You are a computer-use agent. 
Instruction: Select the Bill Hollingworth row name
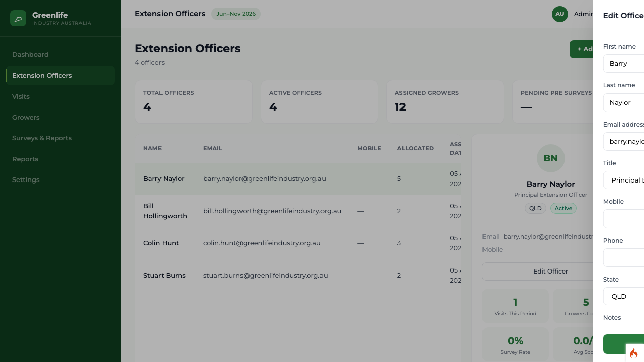[x=165, y=211]
